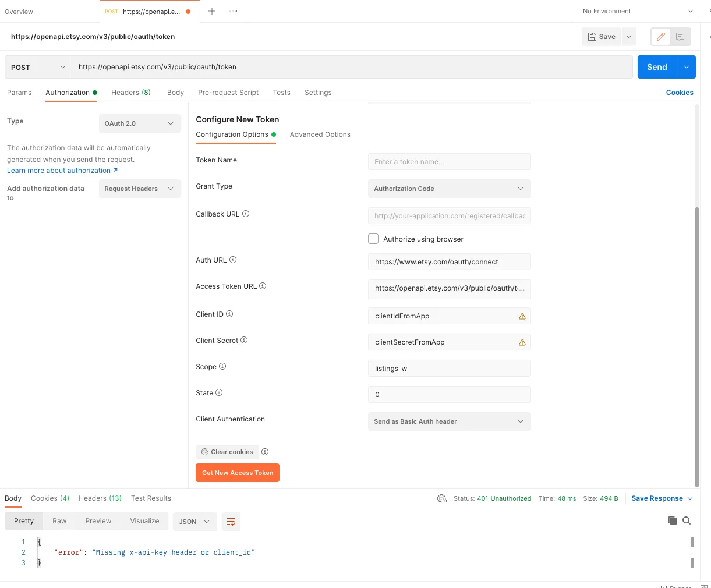
Task: Click the blue Send button
Action: click(x=657, y=67)
